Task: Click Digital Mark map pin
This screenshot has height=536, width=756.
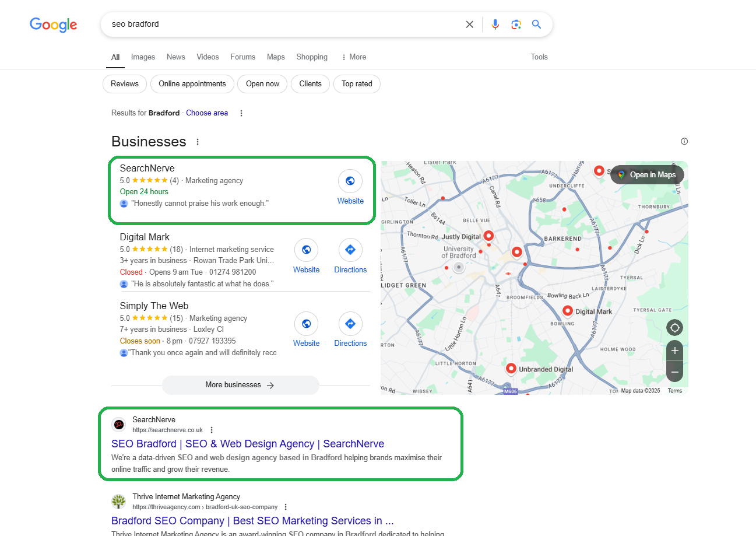Action: [567, 310]
